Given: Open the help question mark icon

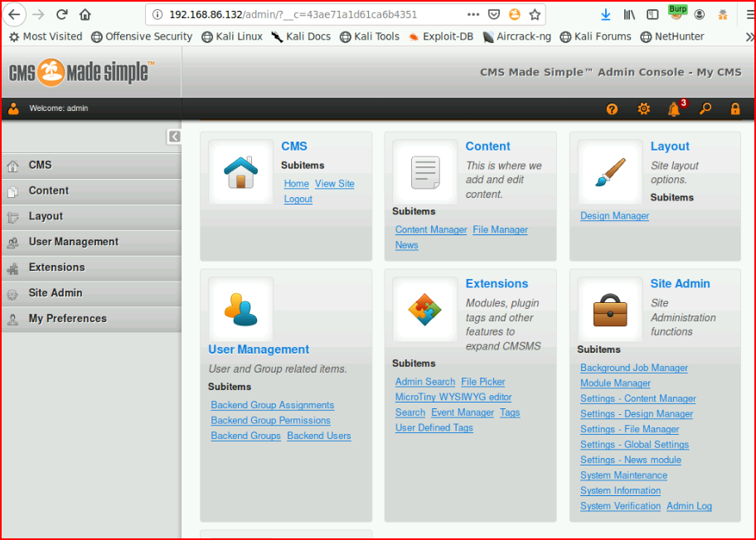Looking at the screenshot, I should click(x=612, y=108).
